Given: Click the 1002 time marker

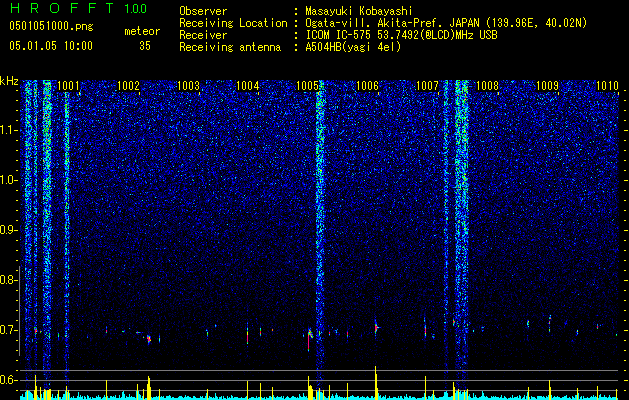Looking at the screenshot, I should pos(128,85).
